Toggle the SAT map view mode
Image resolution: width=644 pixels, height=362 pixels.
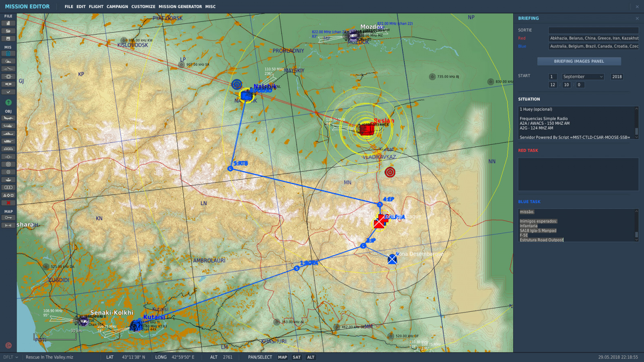point(297,357)
